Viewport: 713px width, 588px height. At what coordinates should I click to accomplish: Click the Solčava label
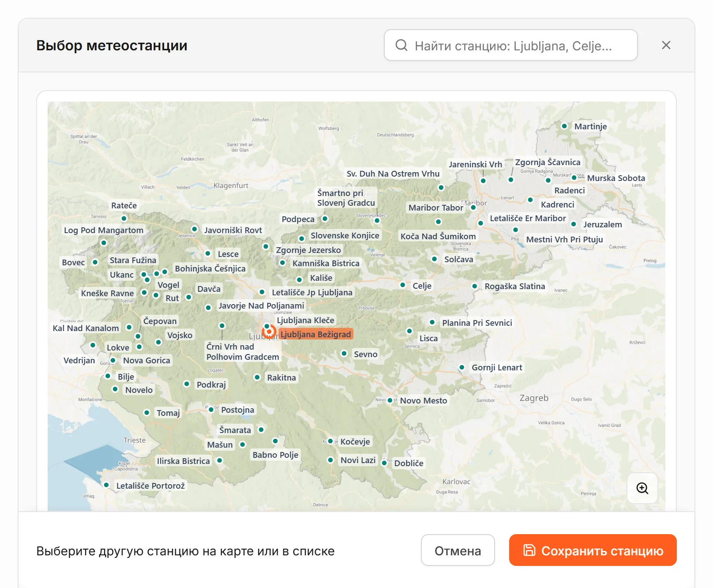pos(458,259)
